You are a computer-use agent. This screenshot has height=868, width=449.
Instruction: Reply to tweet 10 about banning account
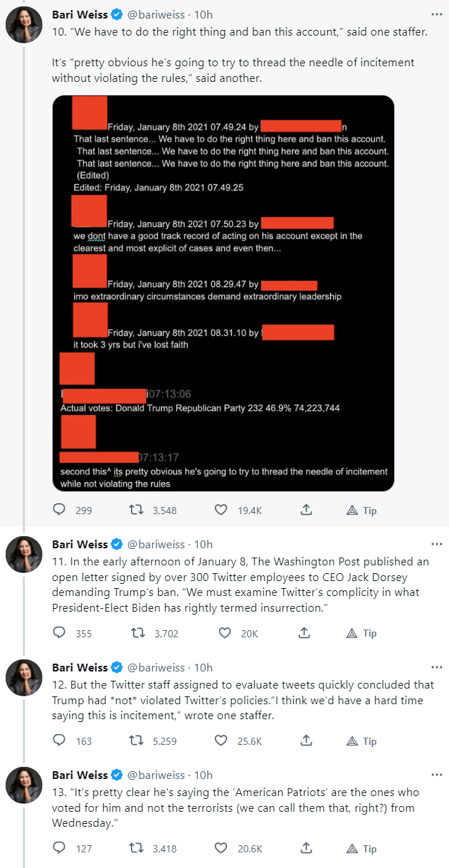pos(60,510)
